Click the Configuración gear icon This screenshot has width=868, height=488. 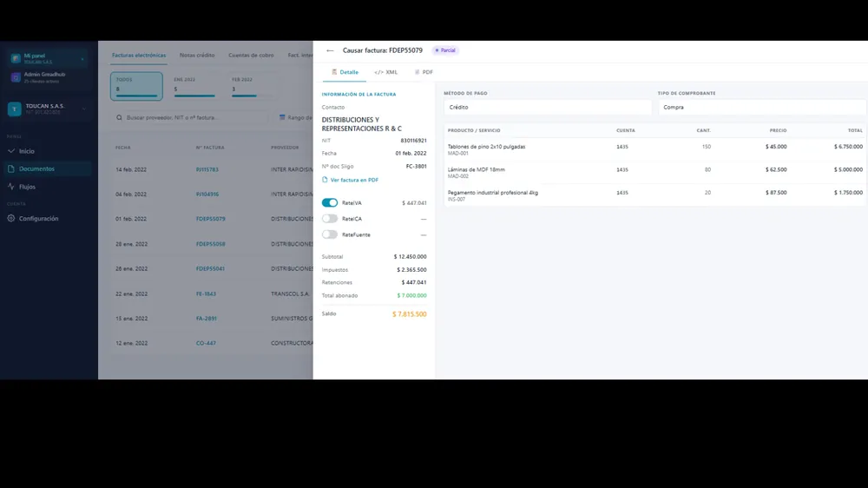11,218
